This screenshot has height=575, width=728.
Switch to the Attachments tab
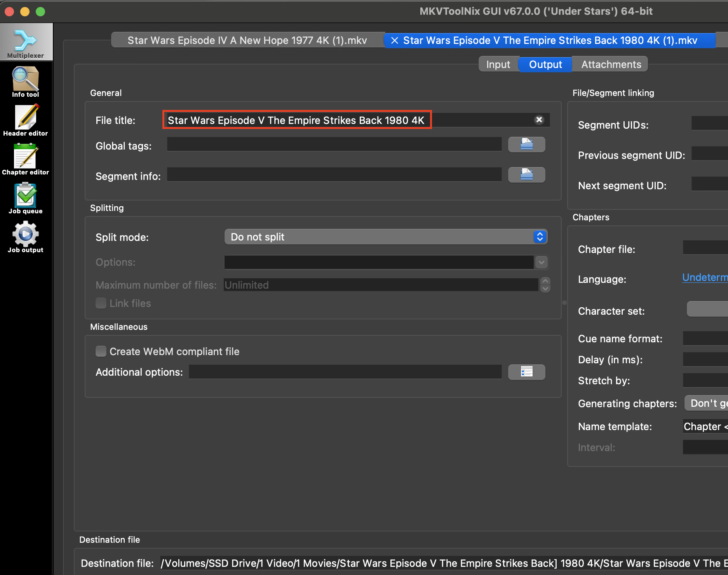click(x=611, y=64)
